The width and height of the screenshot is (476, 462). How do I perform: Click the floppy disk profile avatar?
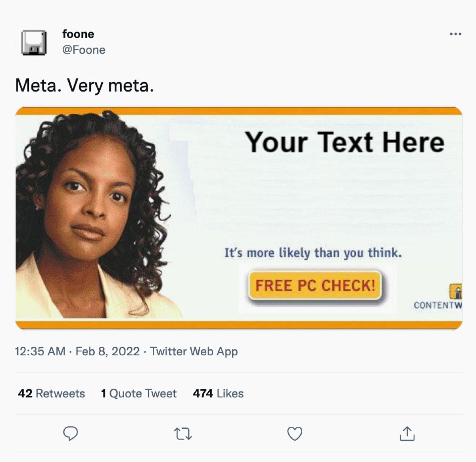coord(34,42)
